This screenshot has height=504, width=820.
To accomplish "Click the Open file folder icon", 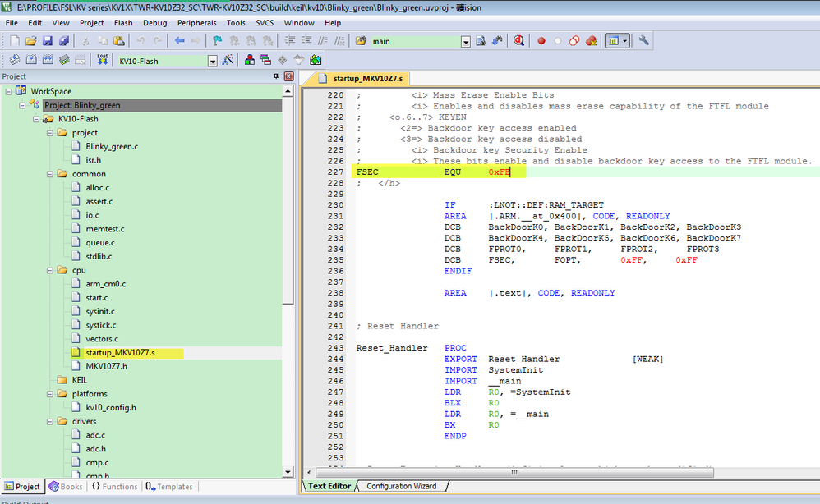I will click(x=31, y=40).
